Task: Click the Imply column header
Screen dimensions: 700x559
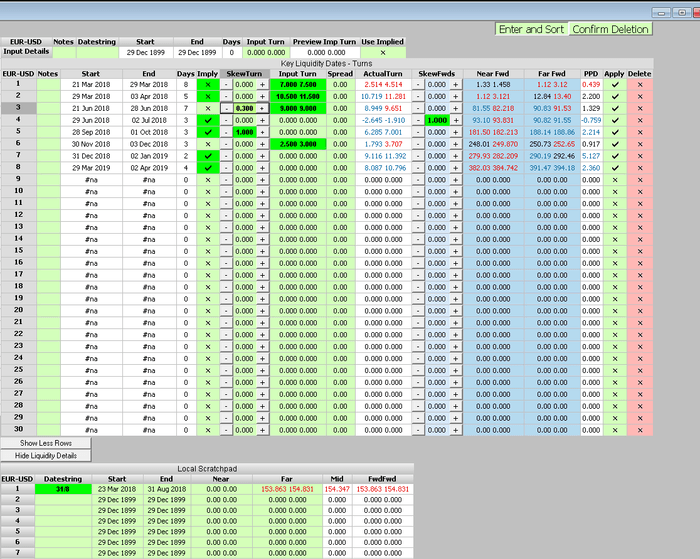Action: click(x=209, y=73)
